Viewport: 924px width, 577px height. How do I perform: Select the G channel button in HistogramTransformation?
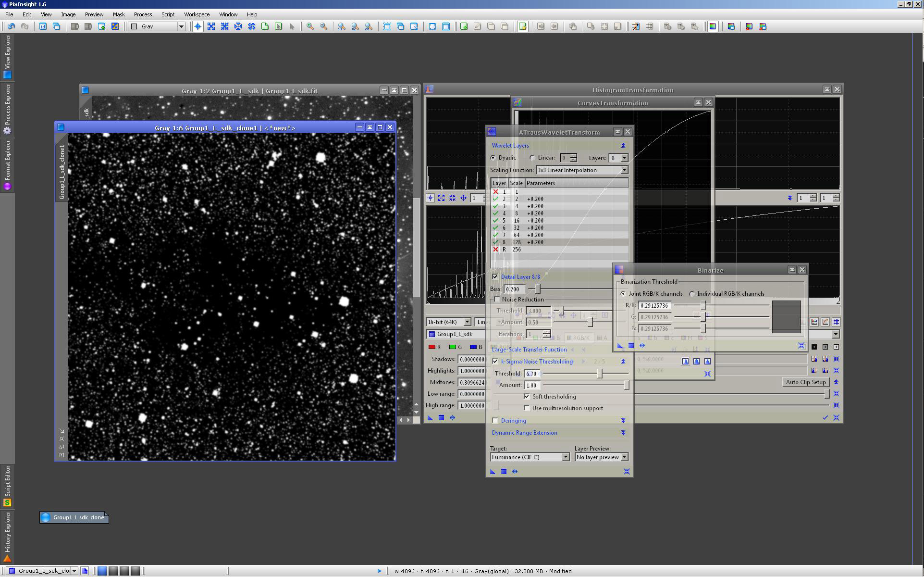coord(455,347)
